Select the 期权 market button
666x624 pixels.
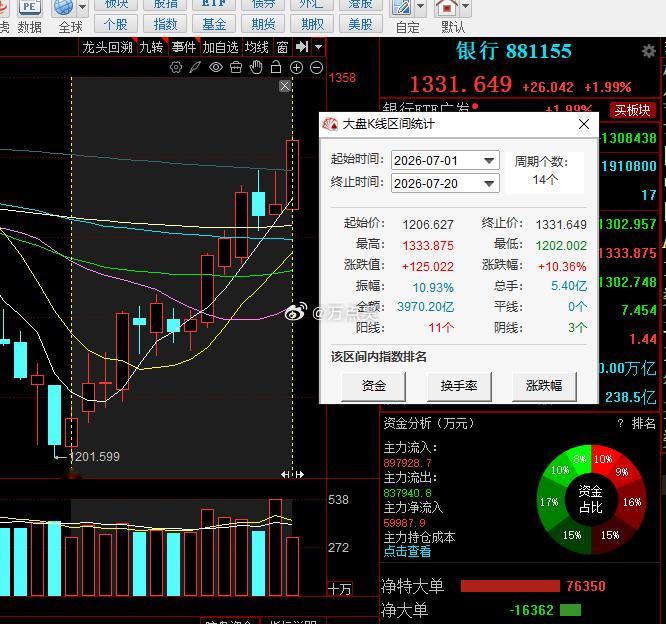[312, 24]
